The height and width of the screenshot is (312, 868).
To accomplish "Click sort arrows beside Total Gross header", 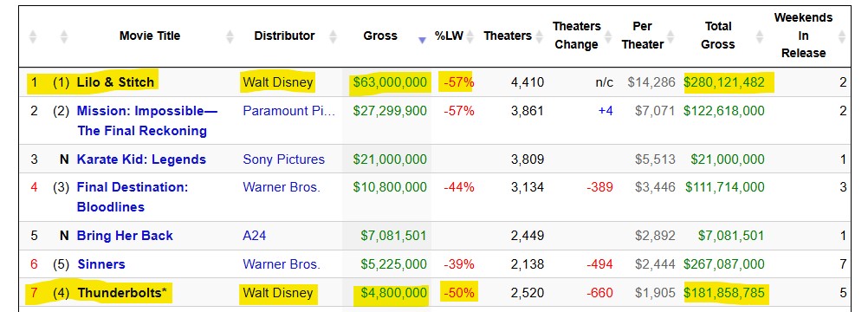I will (x=760, y=36).
